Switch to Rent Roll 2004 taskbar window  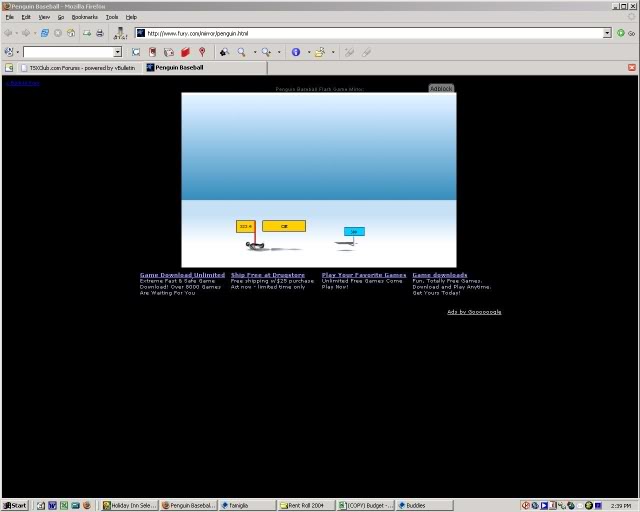click(305, 505)
